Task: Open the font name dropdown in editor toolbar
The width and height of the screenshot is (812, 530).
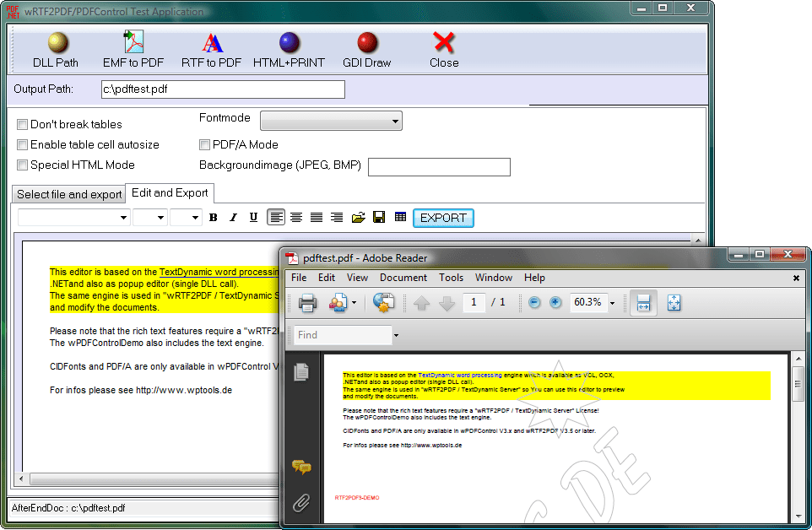Action: coord(123,218)
